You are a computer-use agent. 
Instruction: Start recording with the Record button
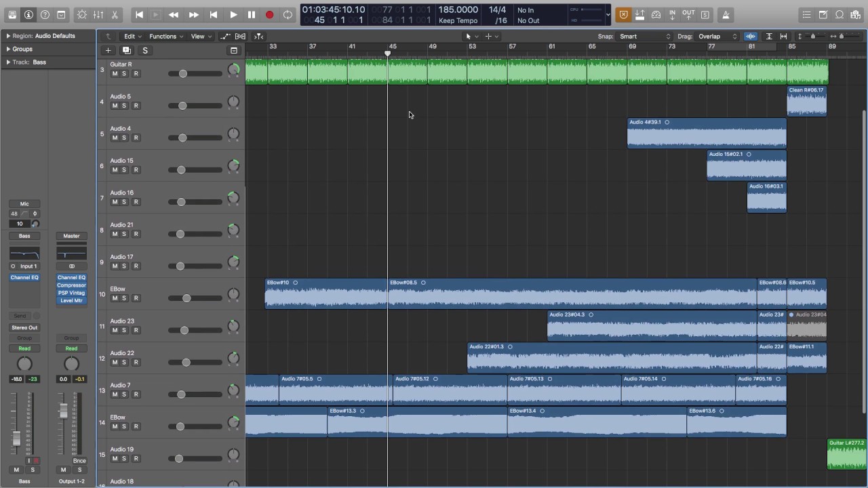(269, 15)
